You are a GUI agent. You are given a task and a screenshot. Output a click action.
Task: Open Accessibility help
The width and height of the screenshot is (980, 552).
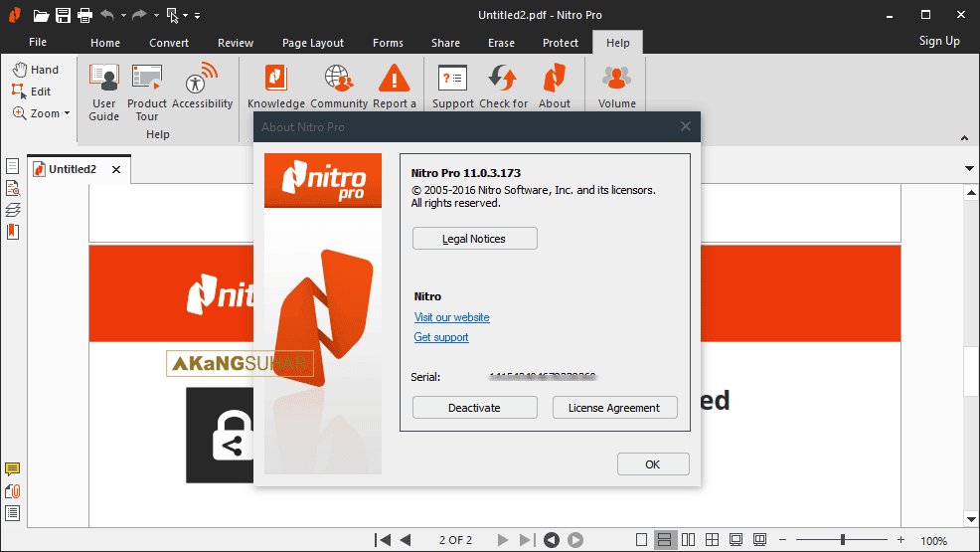tap(202, 87)
